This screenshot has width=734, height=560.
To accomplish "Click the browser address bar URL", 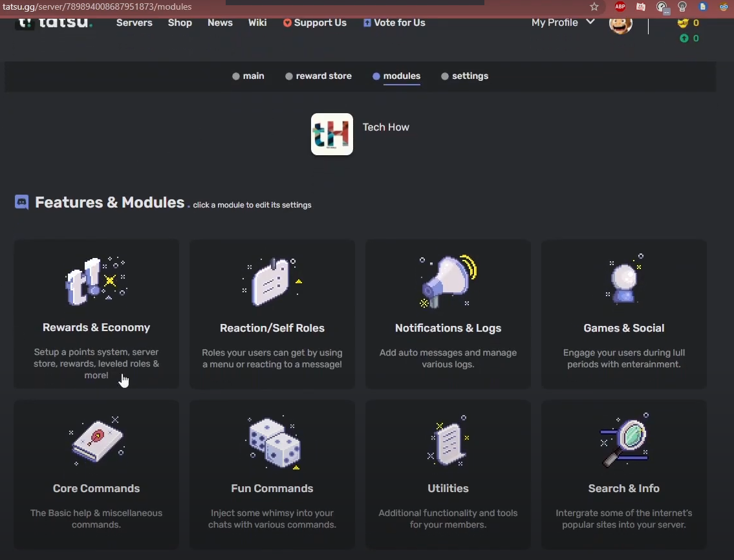I will coord(98,6).
